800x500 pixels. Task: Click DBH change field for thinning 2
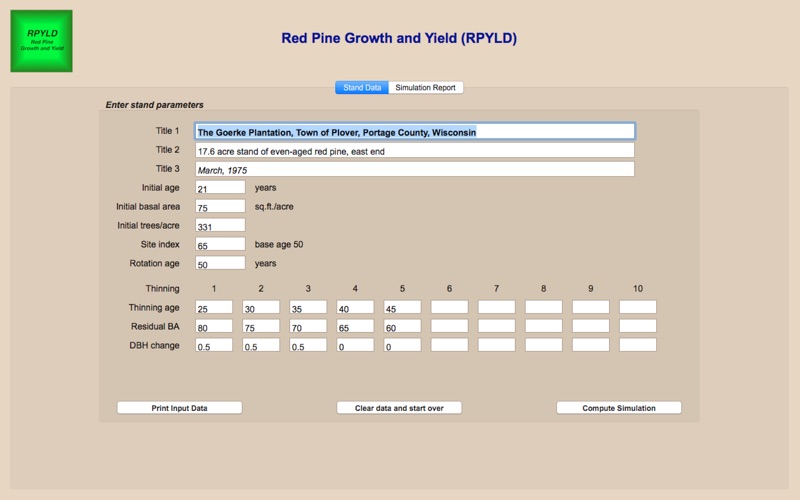261,345
